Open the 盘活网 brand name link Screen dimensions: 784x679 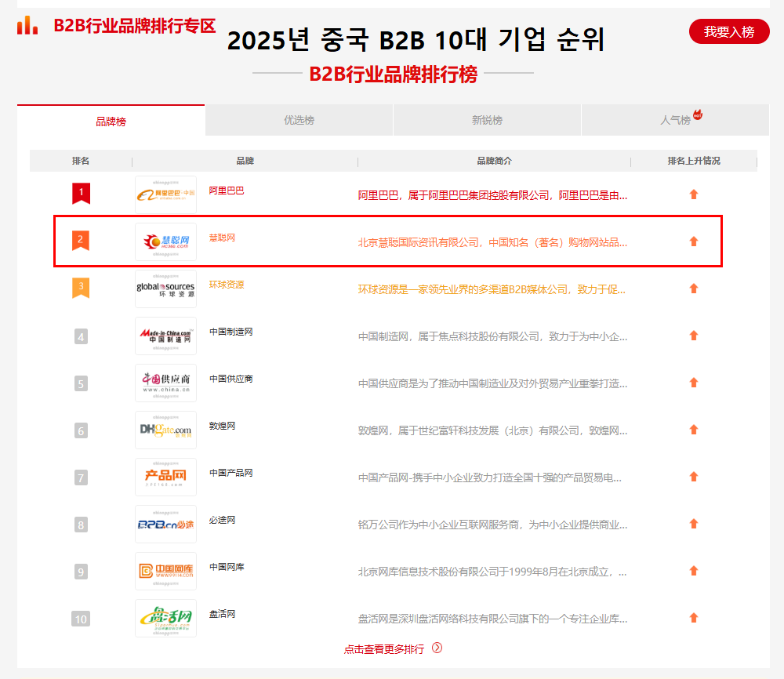(x=222, y=613)
